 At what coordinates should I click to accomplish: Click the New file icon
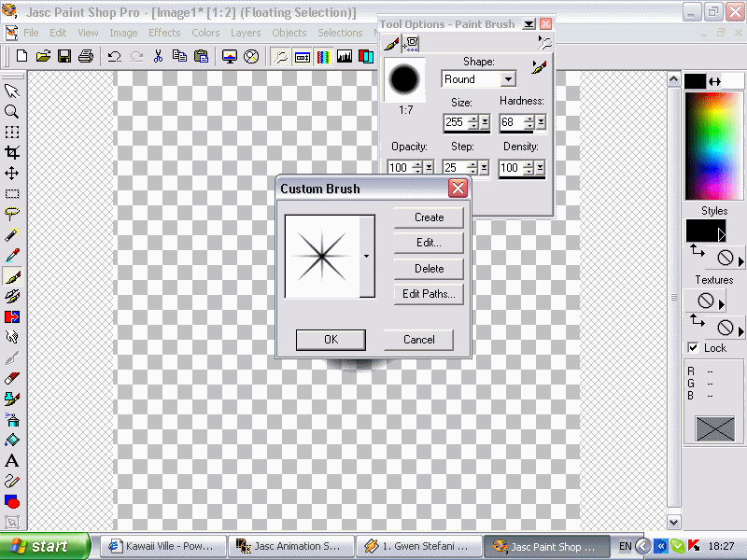(x=21, y=56)
